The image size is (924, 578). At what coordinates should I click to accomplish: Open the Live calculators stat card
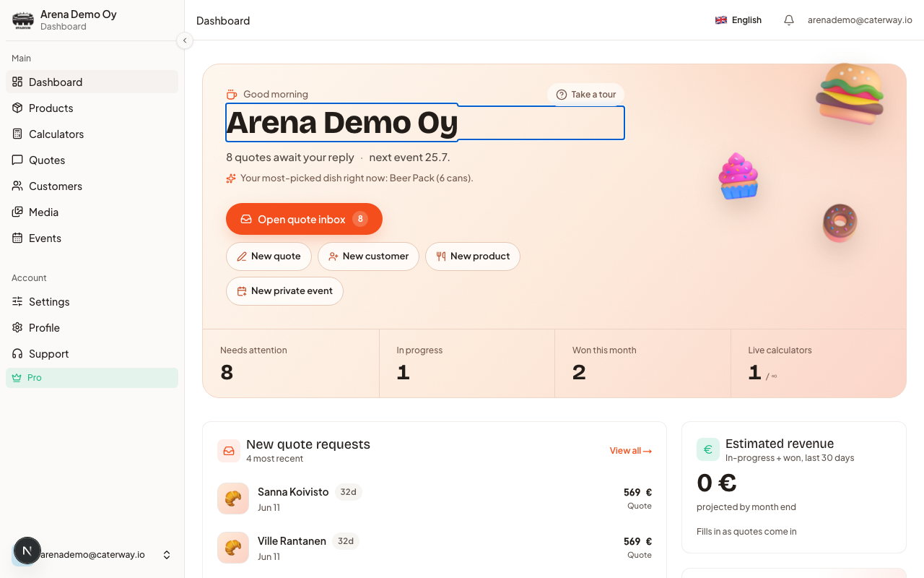pyautogui.click(x=819, y=363)
